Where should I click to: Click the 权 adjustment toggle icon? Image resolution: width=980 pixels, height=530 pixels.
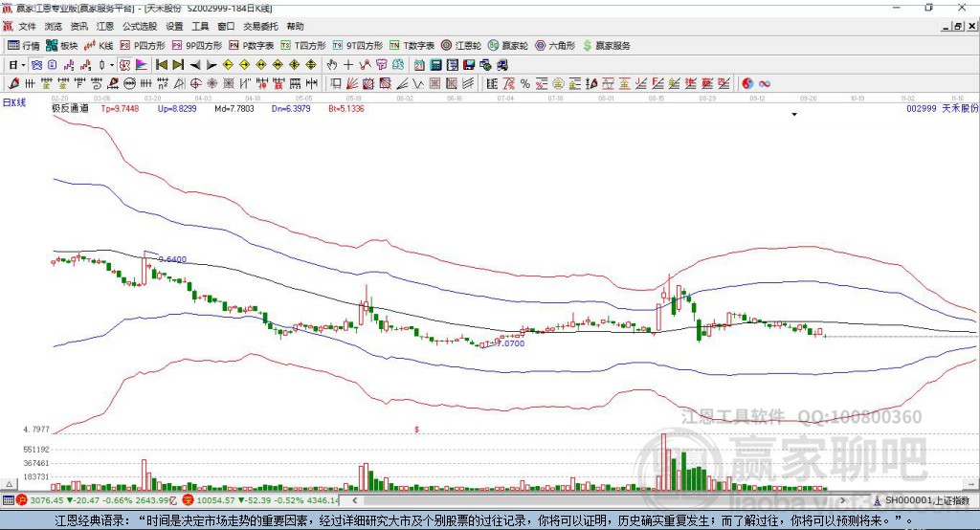125,65
